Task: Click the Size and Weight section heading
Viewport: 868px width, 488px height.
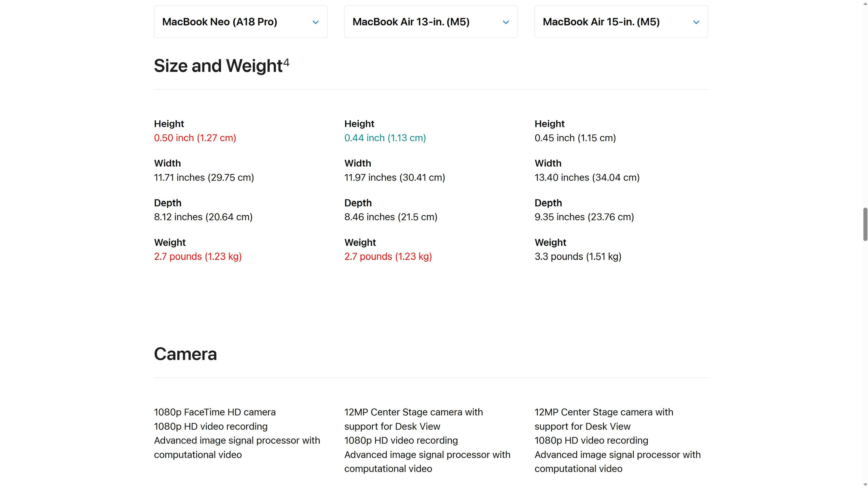Action: [x=218, y=66]
